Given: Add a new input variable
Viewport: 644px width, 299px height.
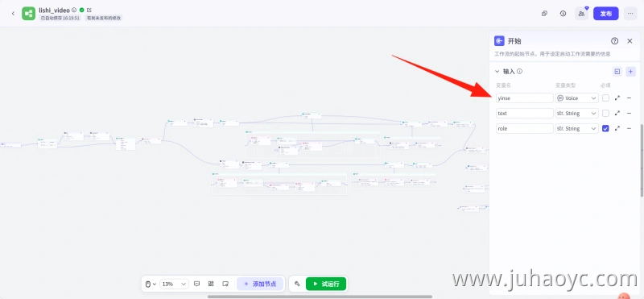Looking at the screenshot, I should click(631, 72).
